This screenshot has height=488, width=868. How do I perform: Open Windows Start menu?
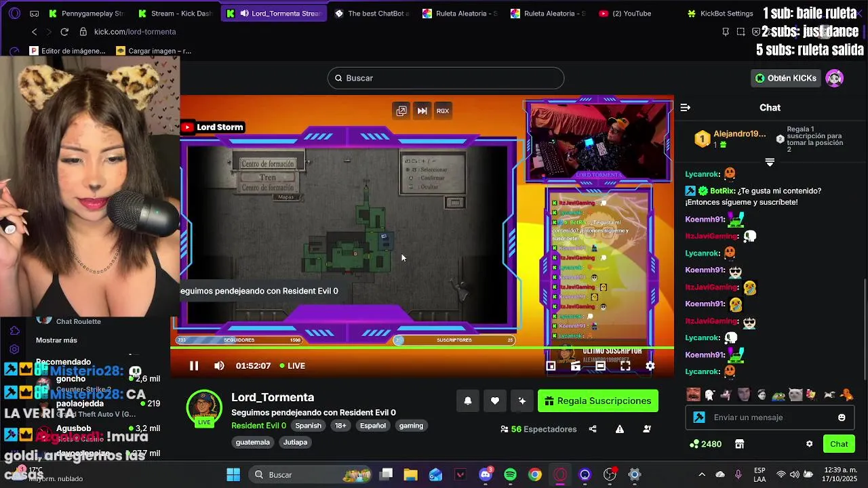[x=233, y=474]
